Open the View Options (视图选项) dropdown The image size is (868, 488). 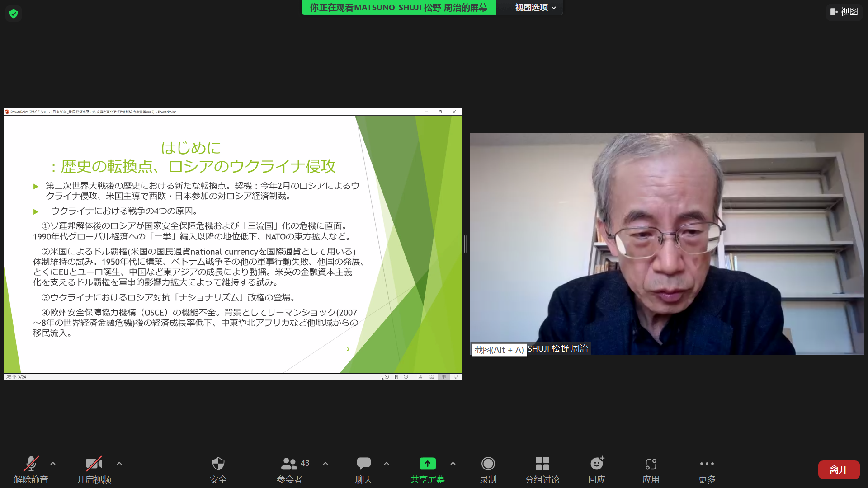click(x=535, y=8)
